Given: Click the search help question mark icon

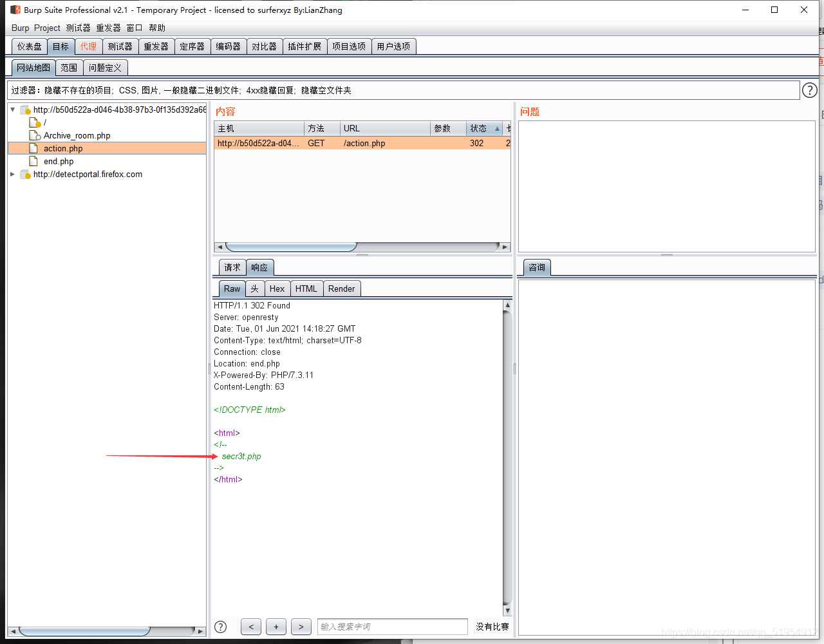Looking at the screenshot, I should coord(220,627).
